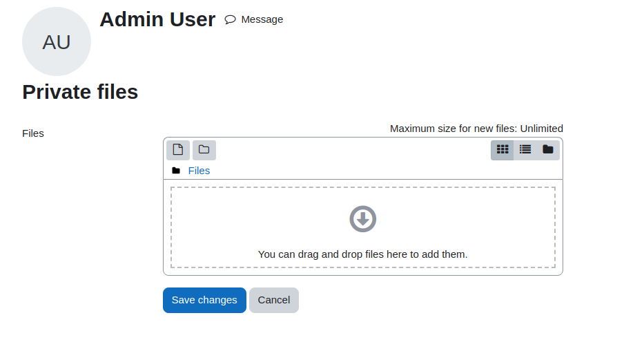Viewport: 644px width, 349px height.
Task: Click the Maximum size for new files text
Action: 476,129
